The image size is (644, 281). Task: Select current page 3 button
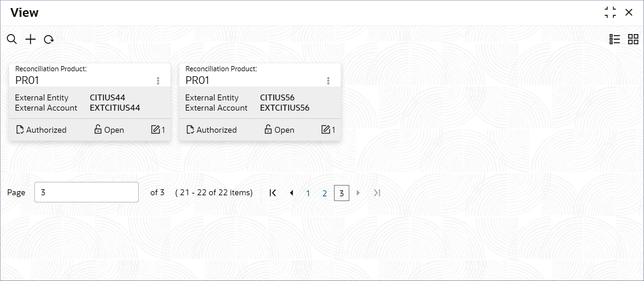tap(341, 193)
